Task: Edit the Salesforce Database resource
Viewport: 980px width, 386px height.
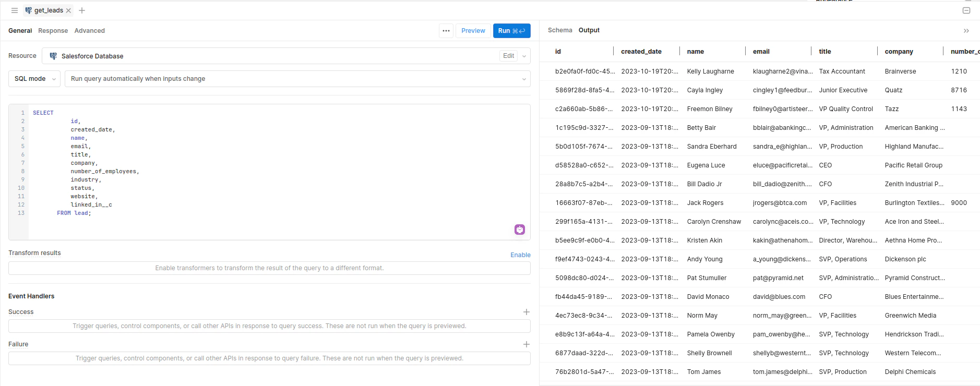Action: (509, 56)
